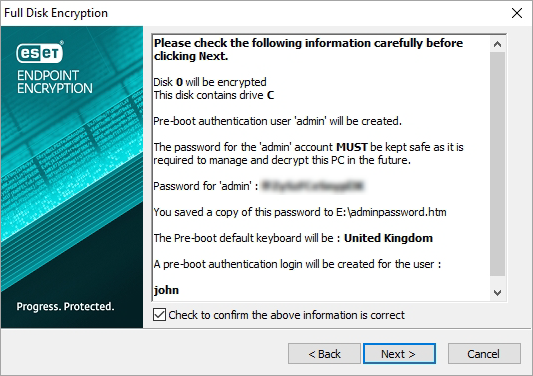Click the 'This disk contains drive C' line

213,95
